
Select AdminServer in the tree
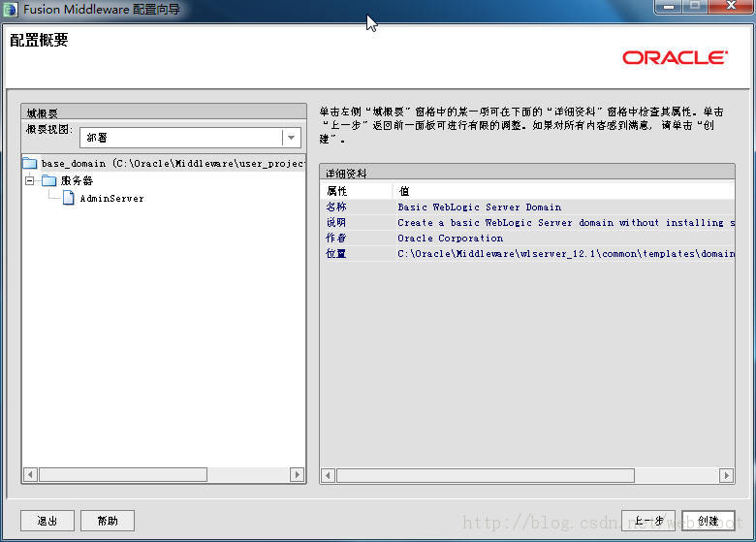click(111, 198)
